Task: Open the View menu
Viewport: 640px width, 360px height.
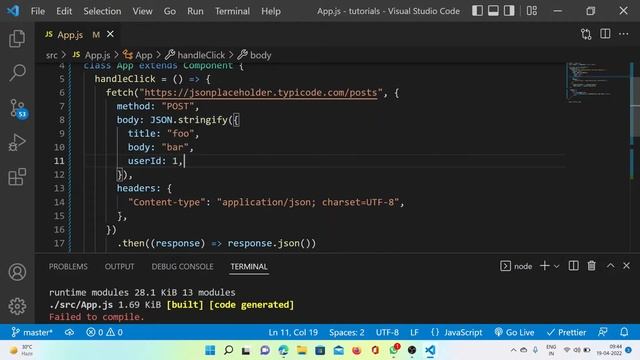Action: click(142, 11)
